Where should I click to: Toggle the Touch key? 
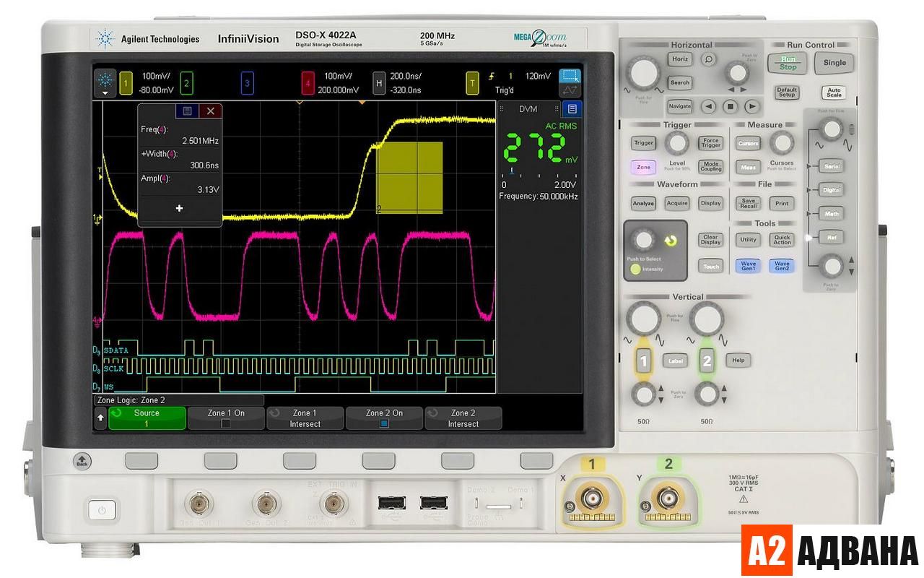tap(711, 266)
